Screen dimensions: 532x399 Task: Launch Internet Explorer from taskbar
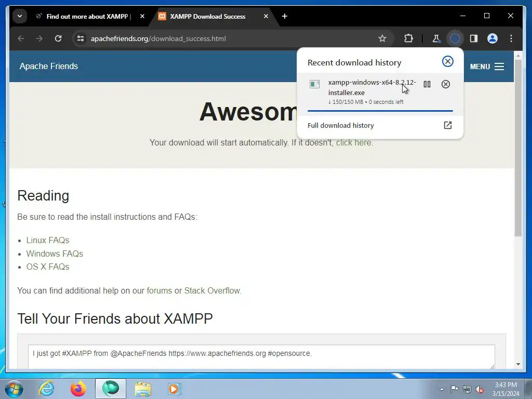46,389
